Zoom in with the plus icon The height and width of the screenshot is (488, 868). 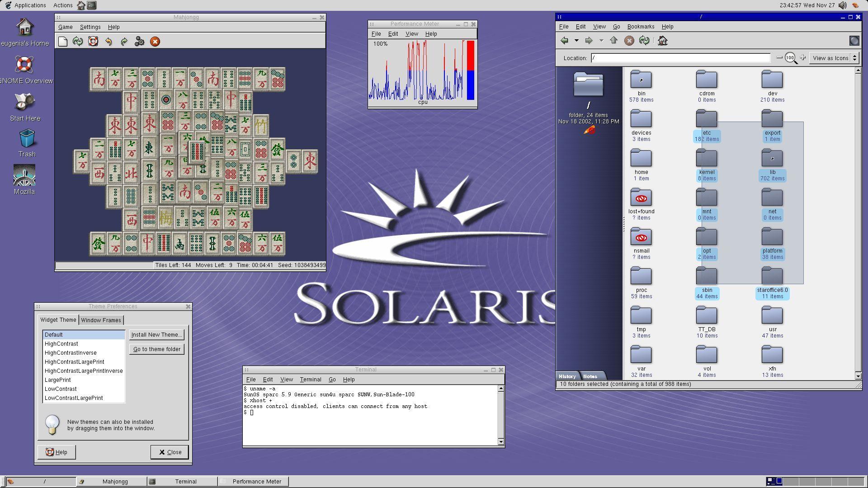[x=803, y=58]
